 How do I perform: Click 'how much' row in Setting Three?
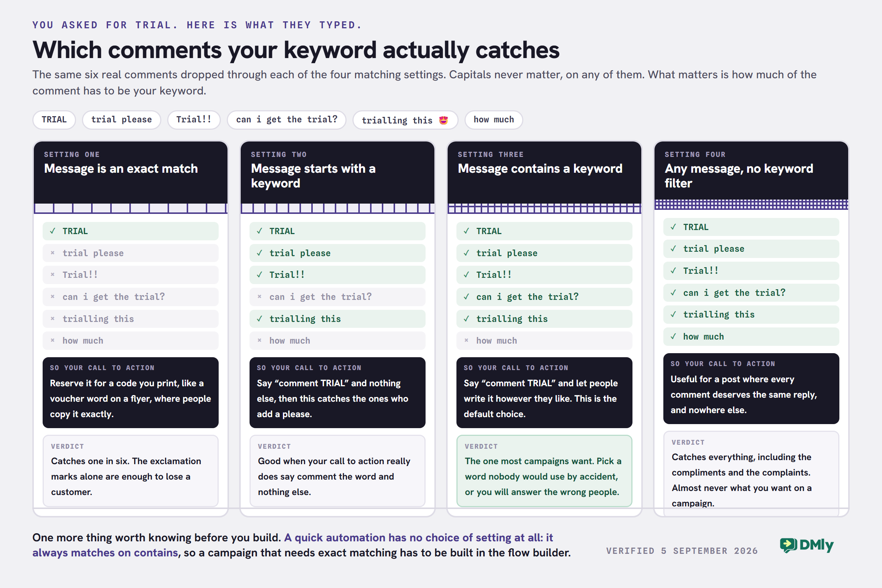(545, 341)
